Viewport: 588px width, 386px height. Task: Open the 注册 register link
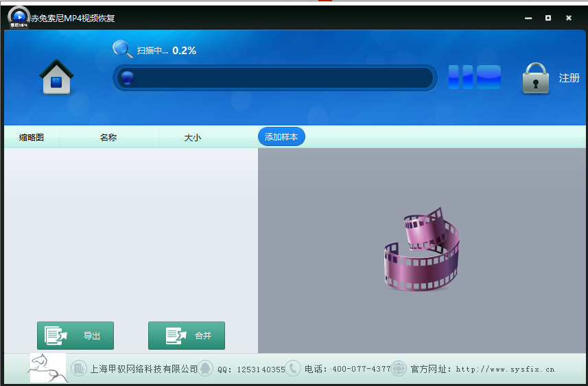point(569,78)
